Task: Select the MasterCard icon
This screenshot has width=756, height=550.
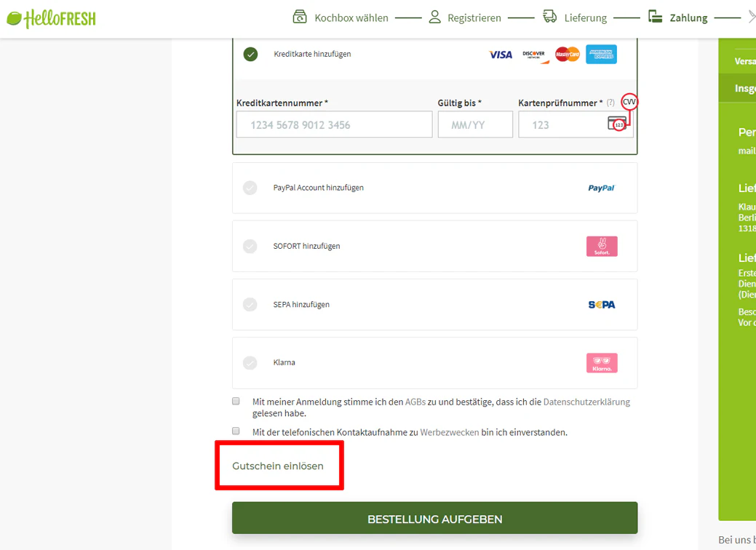Action: [x=567, y=54]
